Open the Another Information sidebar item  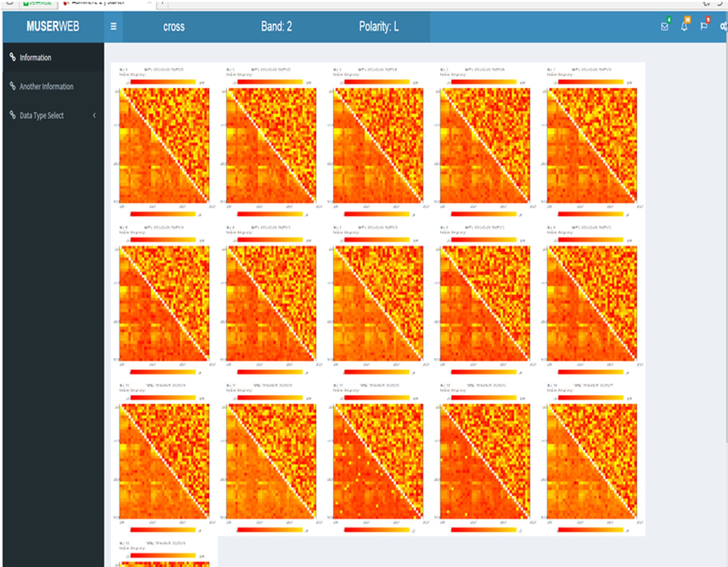click(x=46, y=86)
